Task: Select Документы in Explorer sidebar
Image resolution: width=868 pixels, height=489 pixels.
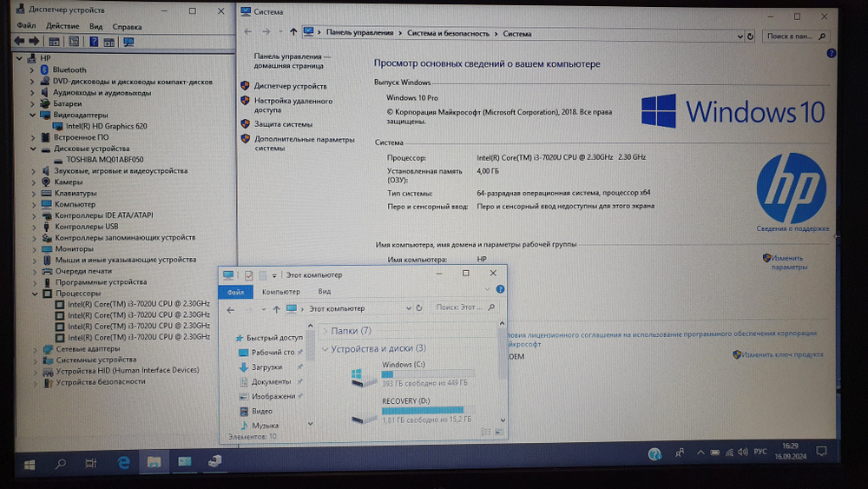Action: pos(271,381)
